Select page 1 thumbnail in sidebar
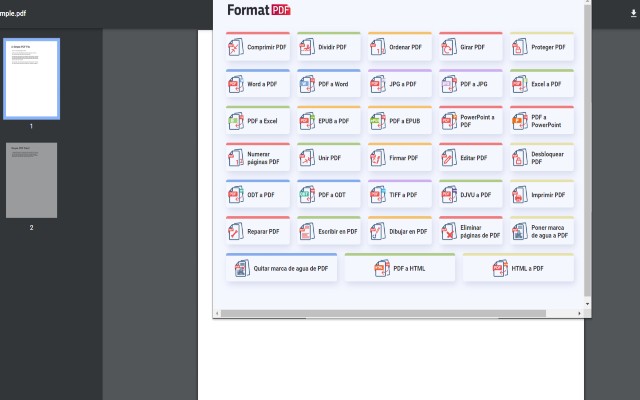The width and height of the screenshot is (640, 400). click(x=31, y=79)
